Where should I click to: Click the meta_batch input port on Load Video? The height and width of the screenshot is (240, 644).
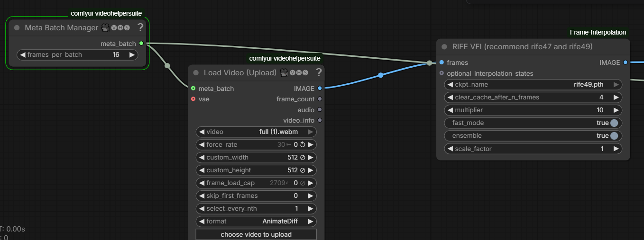coord(193,89)
